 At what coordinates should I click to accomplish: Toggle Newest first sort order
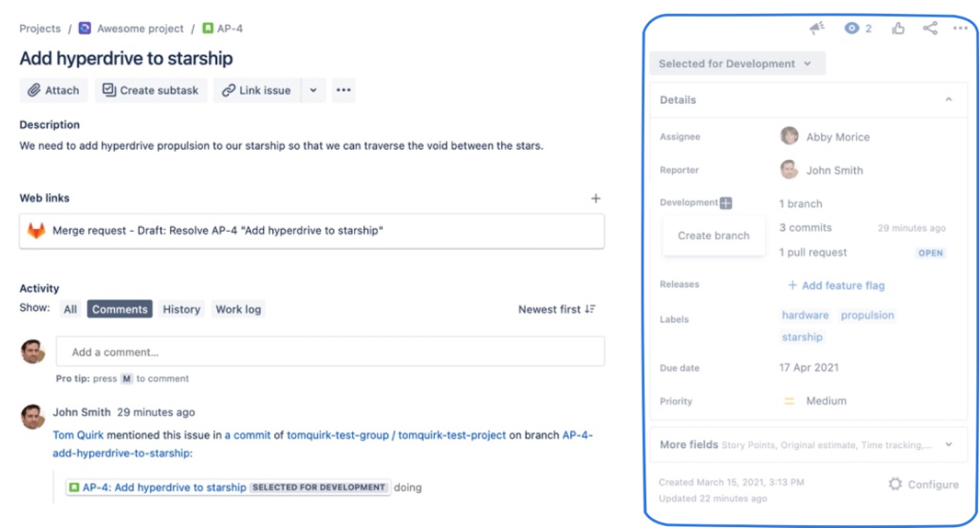coord(556,309)
